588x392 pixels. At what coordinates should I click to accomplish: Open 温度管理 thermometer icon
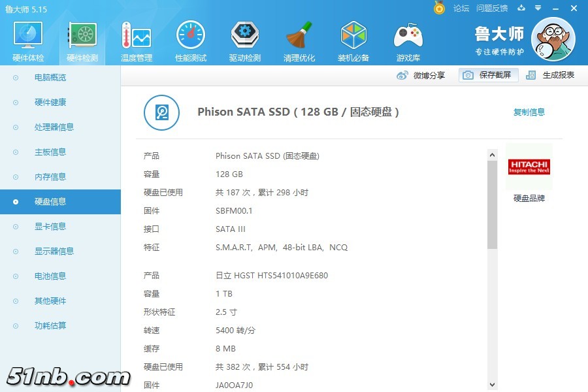136,41
